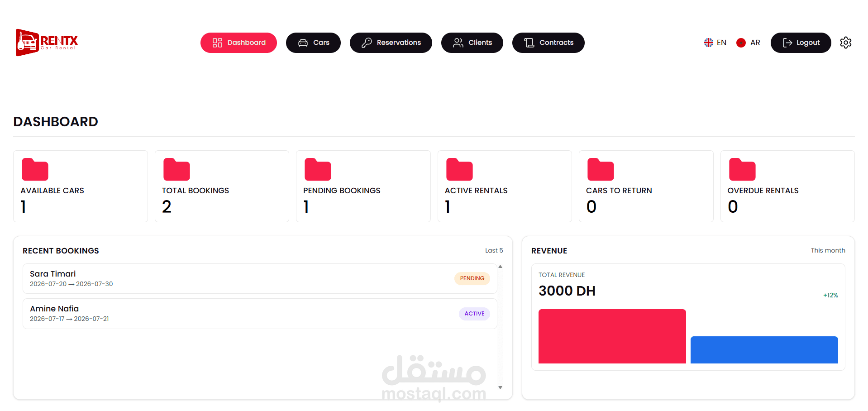Click the blue revenue bar

764,350
